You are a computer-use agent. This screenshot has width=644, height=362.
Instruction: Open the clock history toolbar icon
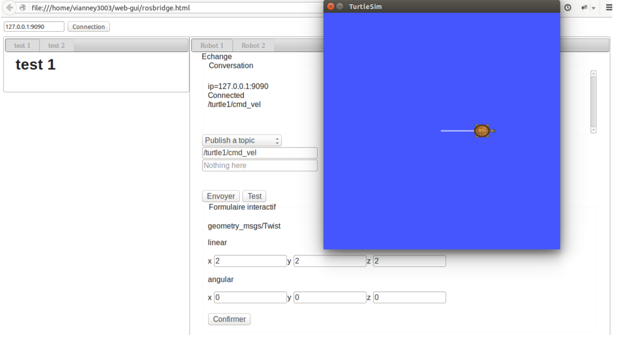[x=568, y=7]
